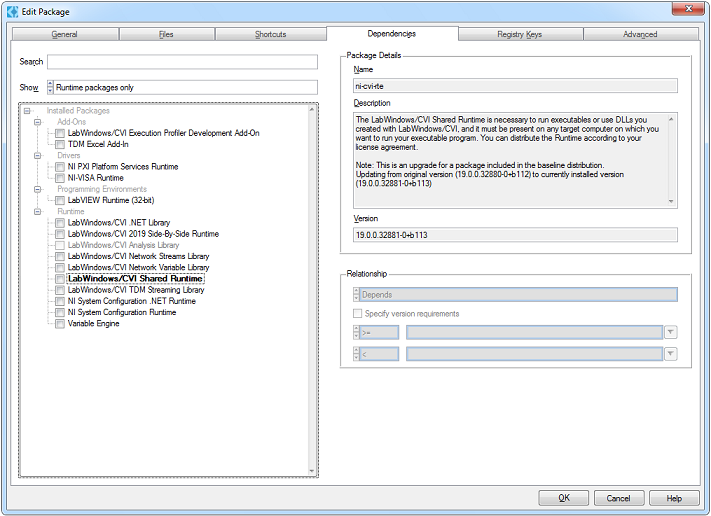Check NI System Configuration Runtime checkbox

pyautogui.click(x=60, y=312)
